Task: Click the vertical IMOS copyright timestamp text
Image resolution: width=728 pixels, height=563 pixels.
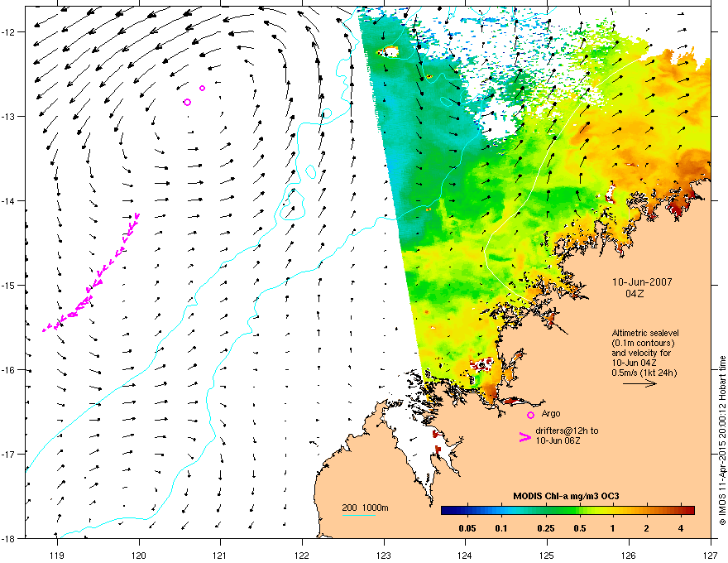Action: point(722,440)
